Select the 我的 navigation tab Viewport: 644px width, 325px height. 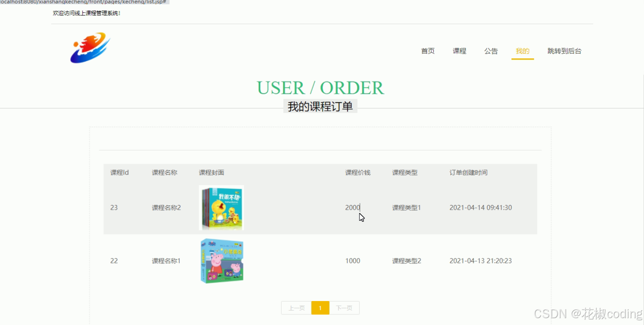click(x=522, y=51)
